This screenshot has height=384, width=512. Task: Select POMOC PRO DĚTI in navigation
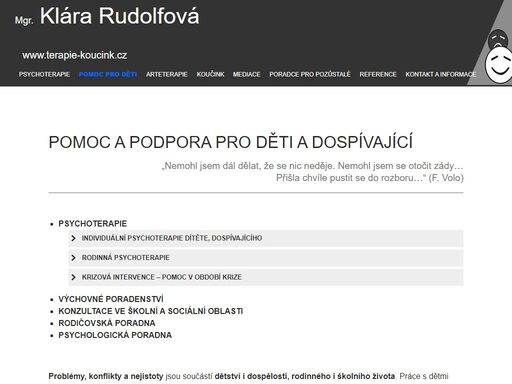[x=108, y=74]
